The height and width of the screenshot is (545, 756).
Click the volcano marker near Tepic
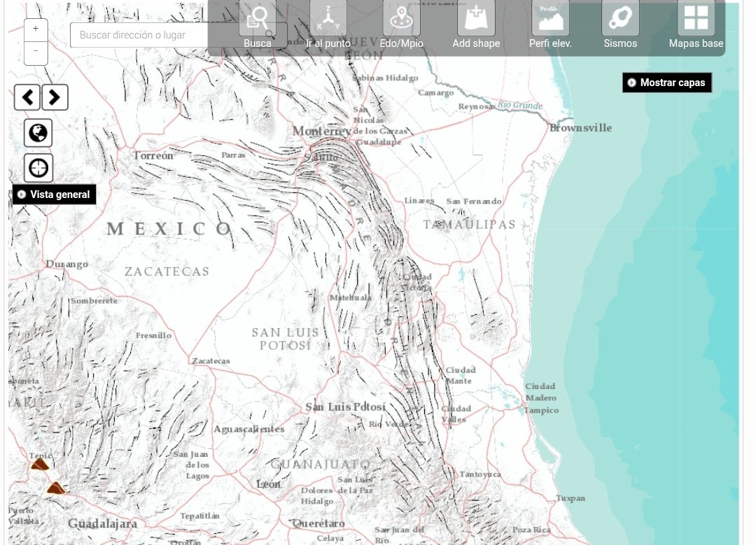pos(39,464)
